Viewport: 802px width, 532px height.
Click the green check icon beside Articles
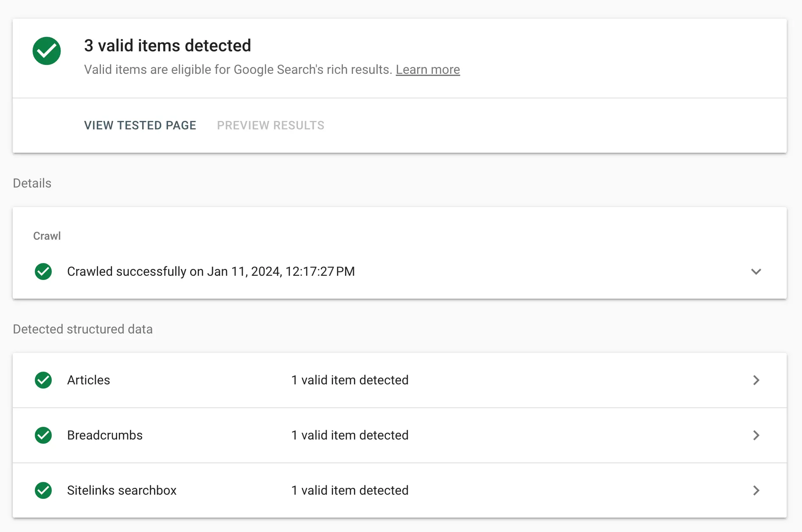tap(43, 380)
